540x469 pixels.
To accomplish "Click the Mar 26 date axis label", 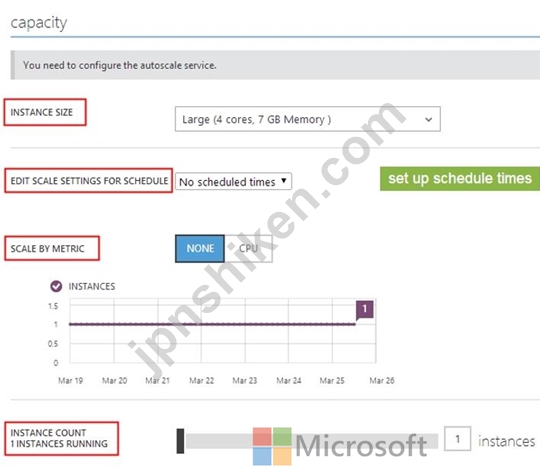I will 382,381.
